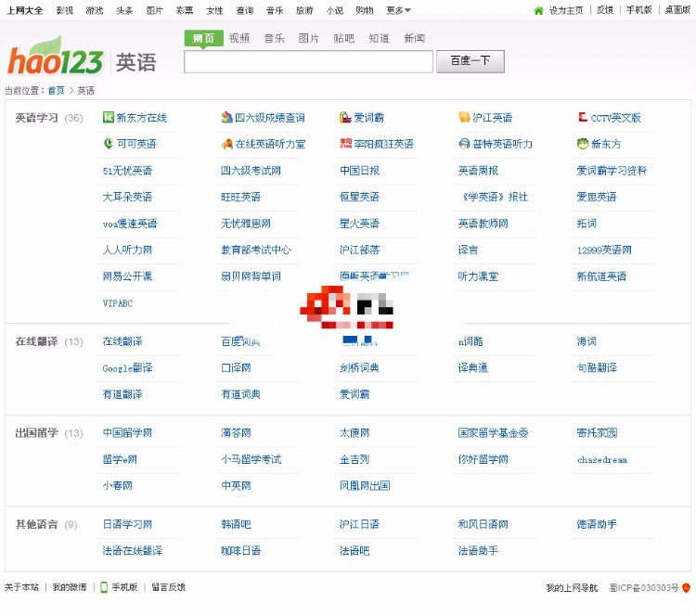Screen dimensions: 696x616
Task: Open the 中国留学网 link
Action: point(127,432)
